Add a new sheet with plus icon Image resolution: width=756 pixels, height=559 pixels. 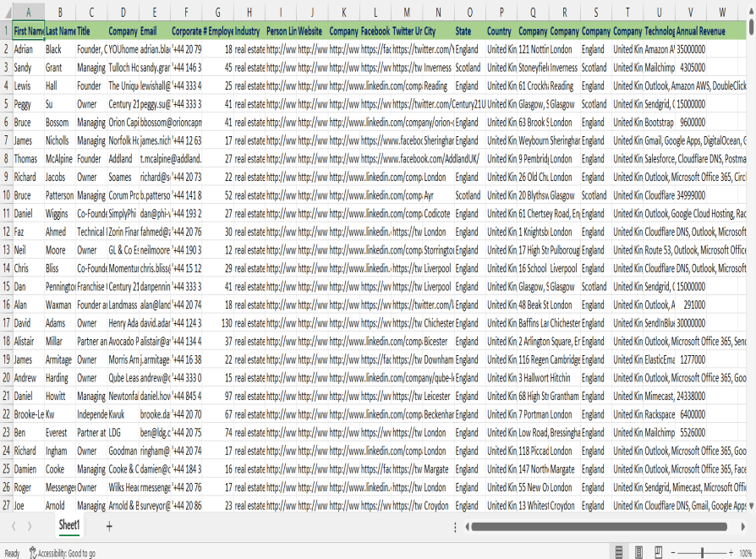click(x=108, y=526)
